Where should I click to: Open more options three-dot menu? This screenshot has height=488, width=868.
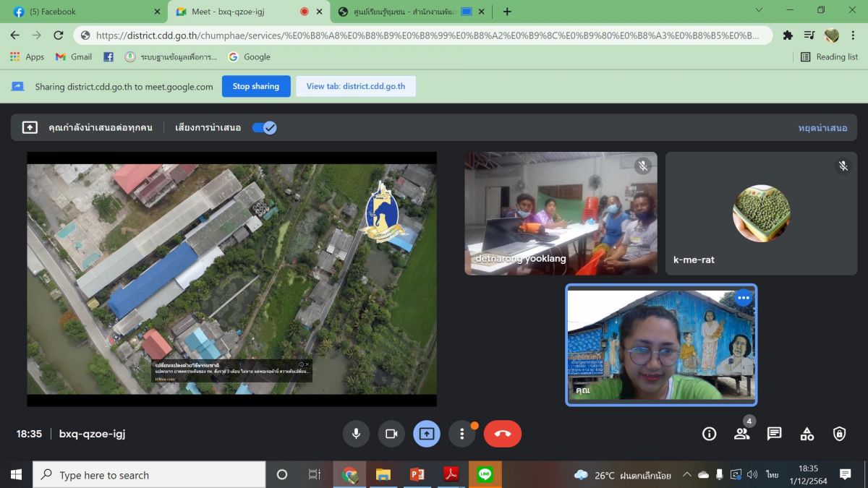coord(462,434)
